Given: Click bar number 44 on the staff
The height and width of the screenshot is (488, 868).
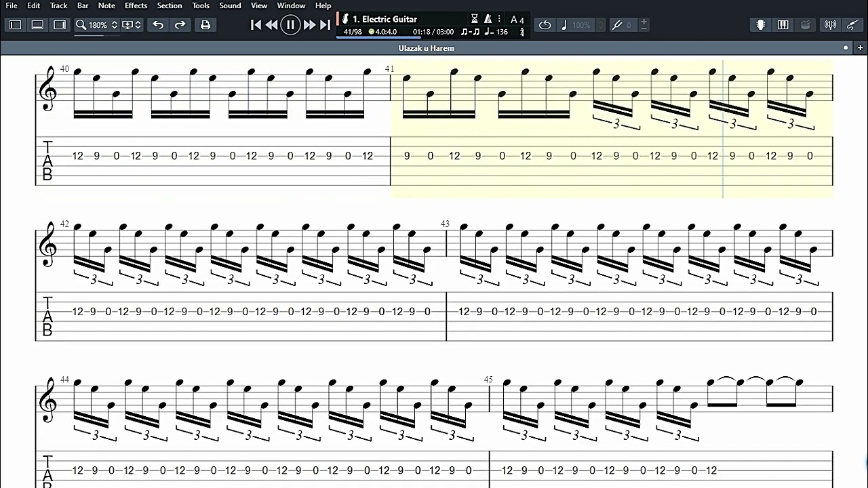Looking at the screenshot, I should (65, 380).
